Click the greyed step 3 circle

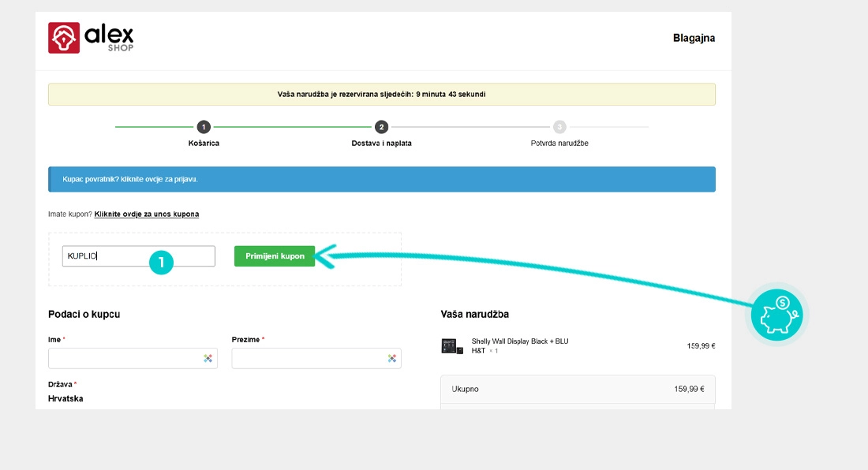(x=559, y=127)
